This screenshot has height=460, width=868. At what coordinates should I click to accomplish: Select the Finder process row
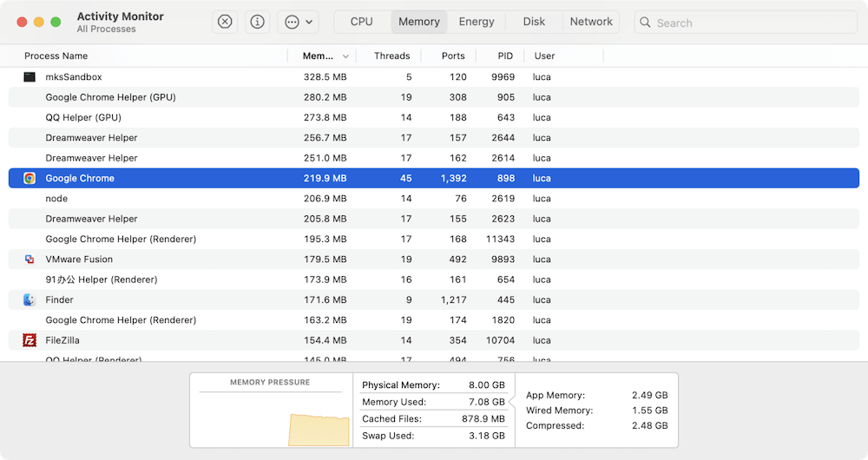click(x=434, y=299)
